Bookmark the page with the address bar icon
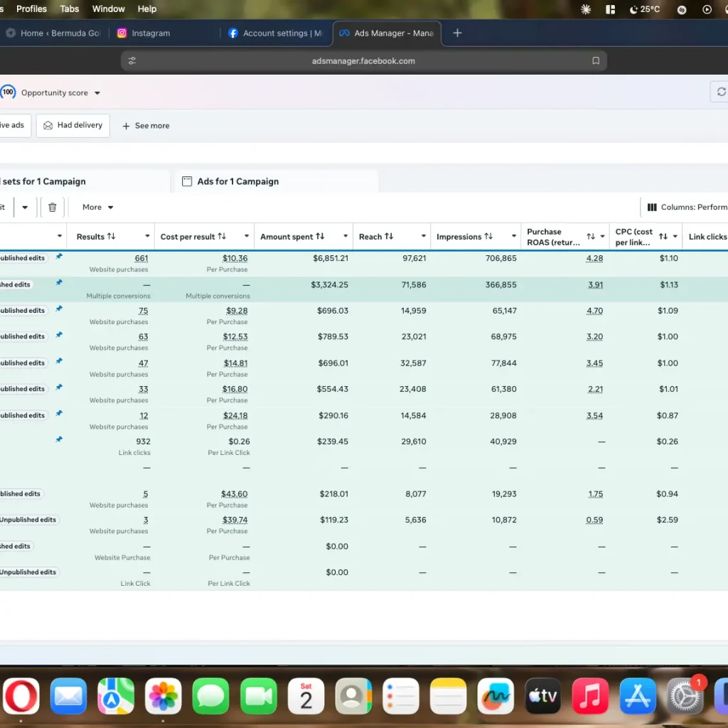 click(x=596, y=61)
